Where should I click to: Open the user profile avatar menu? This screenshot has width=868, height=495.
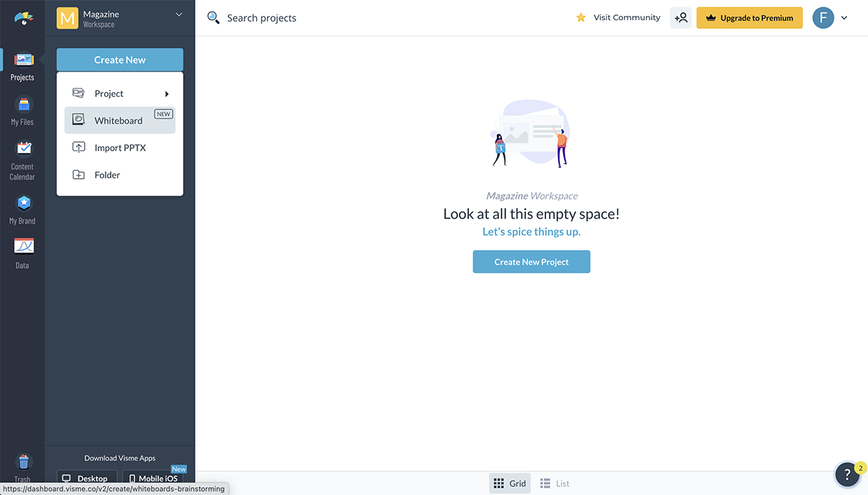(x=823, y=18)
